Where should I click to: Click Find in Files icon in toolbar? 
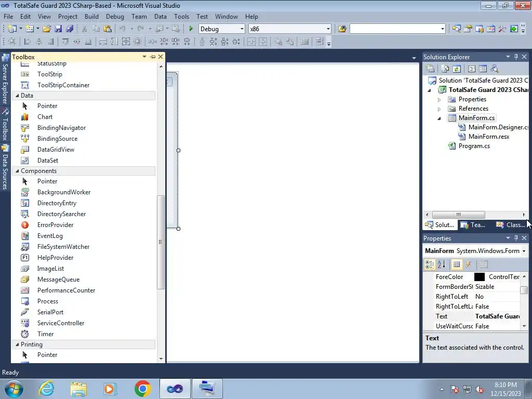point(342,29)
